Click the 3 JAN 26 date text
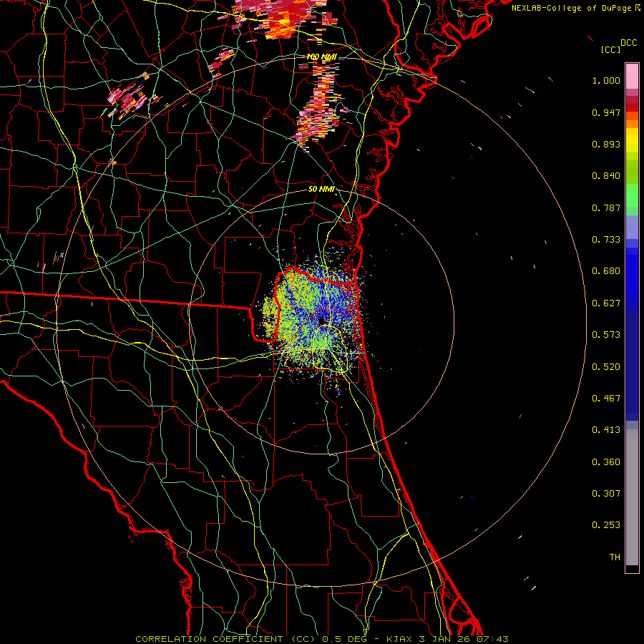The image size is (644, 644). pos(444,639)
